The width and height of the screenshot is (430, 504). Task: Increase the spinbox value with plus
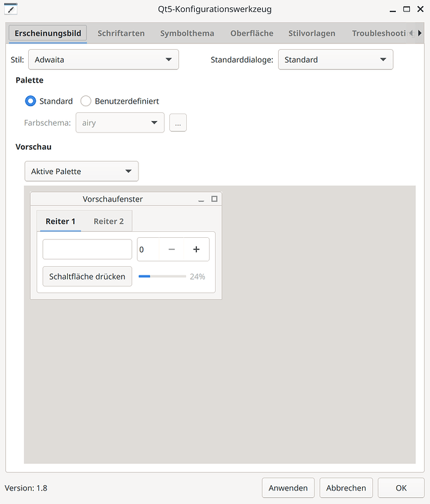196,249
